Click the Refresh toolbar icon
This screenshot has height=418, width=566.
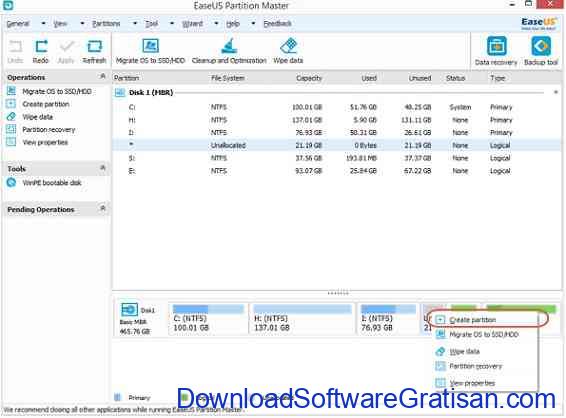click(94, 47)
